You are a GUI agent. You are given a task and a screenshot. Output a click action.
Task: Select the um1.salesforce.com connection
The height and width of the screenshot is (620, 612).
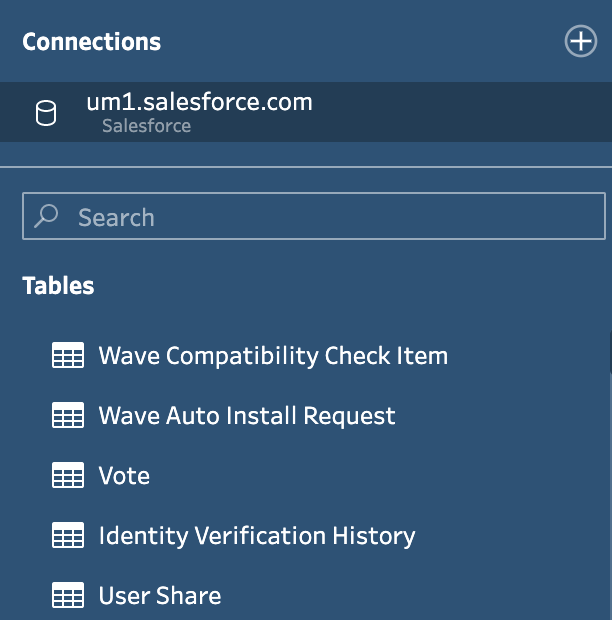point(306,112)
